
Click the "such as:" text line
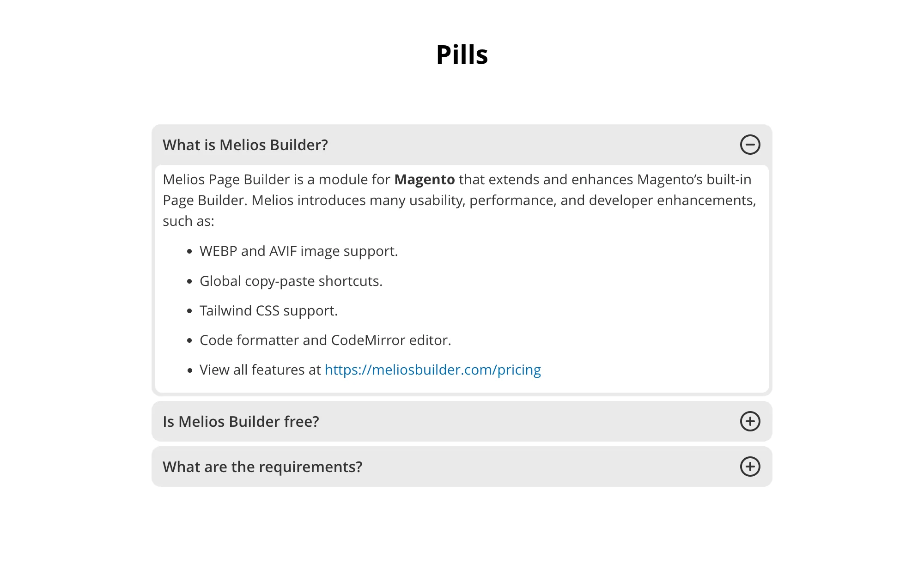(188, 221)
